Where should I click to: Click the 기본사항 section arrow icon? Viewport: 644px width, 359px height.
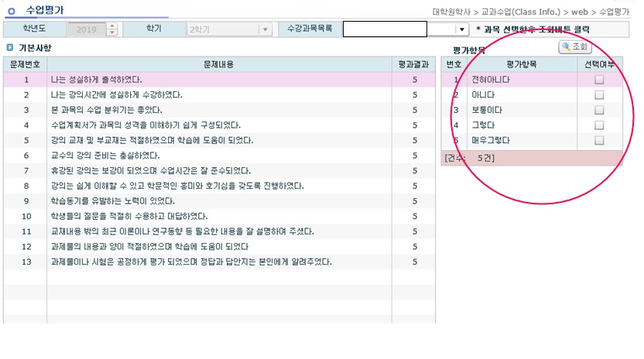pos(10,48)
